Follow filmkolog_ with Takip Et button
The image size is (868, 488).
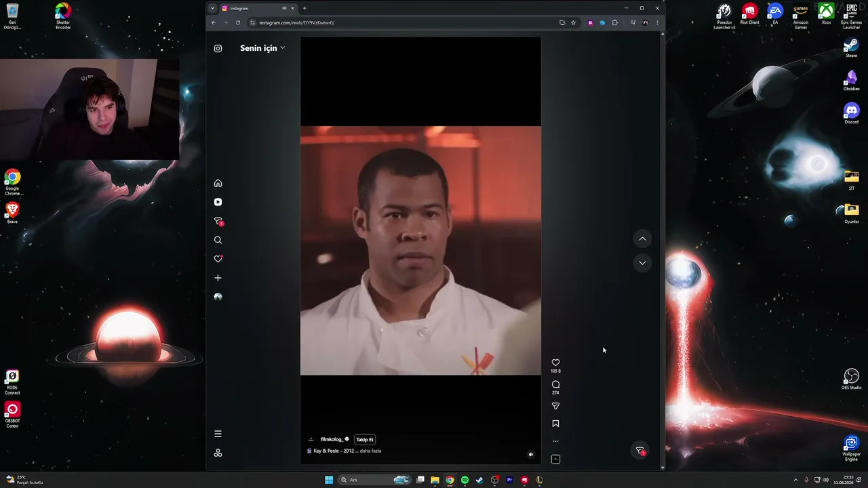[365, 439]
